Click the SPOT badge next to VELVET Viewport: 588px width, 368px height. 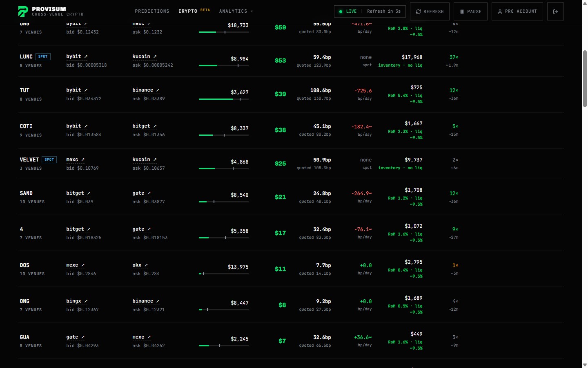tap(49, 159)
